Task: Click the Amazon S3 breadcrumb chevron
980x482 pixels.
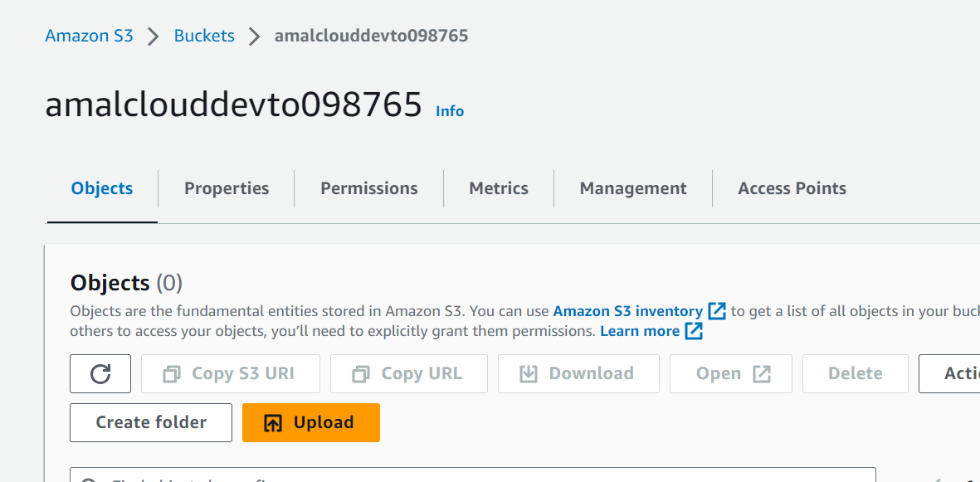Action: (x=154, y=36)
